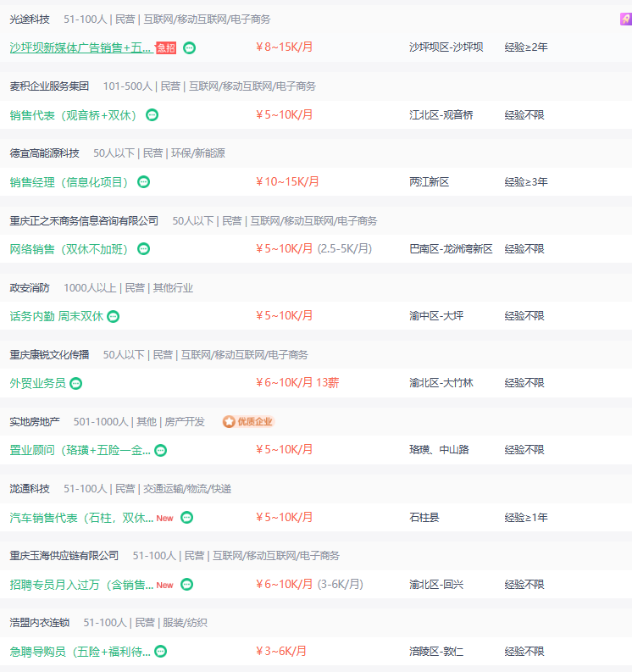
Task: Open chat icon beside 置业顾问 job
Action: [x=161, y=451]
